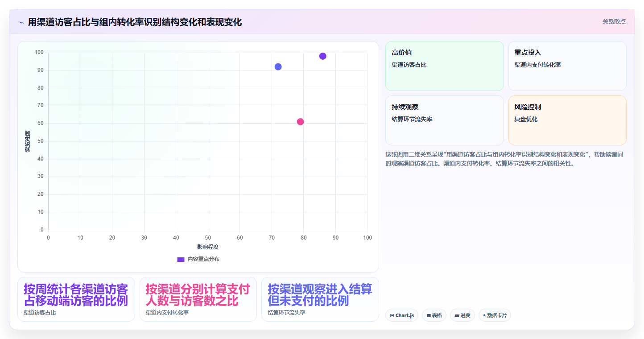The width and height of the screenshot is (644, 339).
Task: Click 结算环节流失率 text in 持续观察 card
Action: tap(412, 119)
